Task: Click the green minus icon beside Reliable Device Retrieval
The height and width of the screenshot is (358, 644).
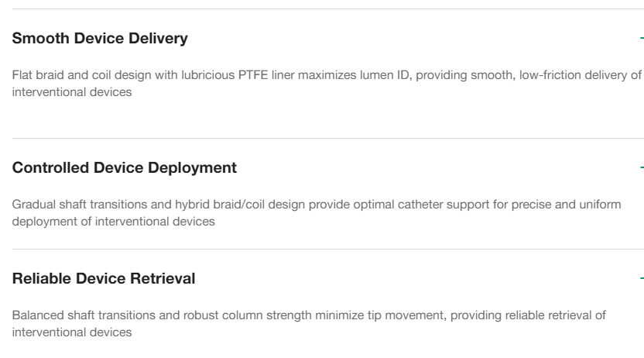Action: pos(642,278)
